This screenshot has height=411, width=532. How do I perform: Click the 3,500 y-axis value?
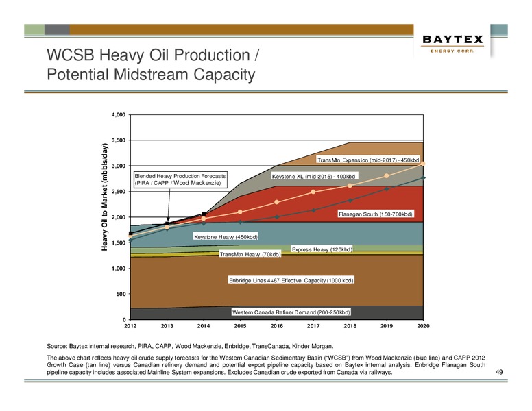coord(119,140)
